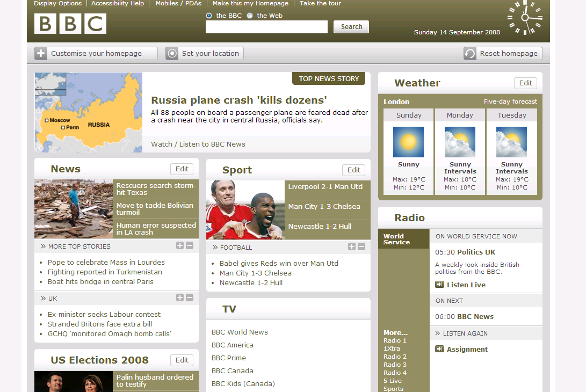
Task: Click Tuesday's sunny intervals weather icon
Action: 512,142
